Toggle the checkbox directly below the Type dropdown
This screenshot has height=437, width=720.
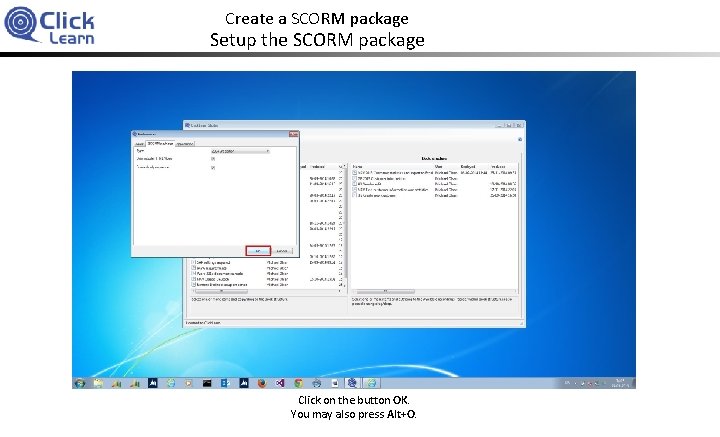click(x=213, y=159)
